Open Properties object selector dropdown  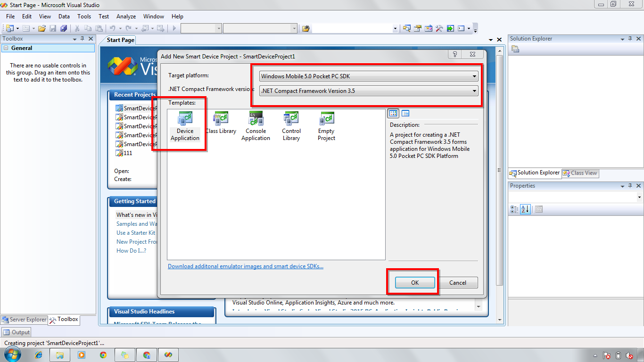[x=639, y=197]
